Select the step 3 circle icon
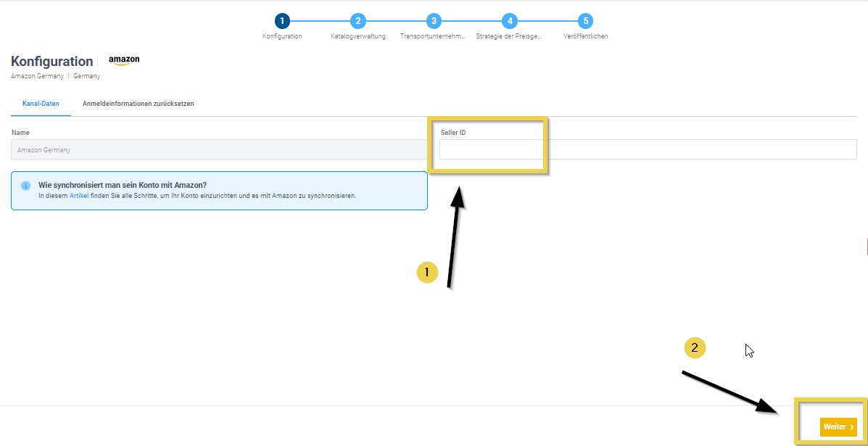 (433, 21)
